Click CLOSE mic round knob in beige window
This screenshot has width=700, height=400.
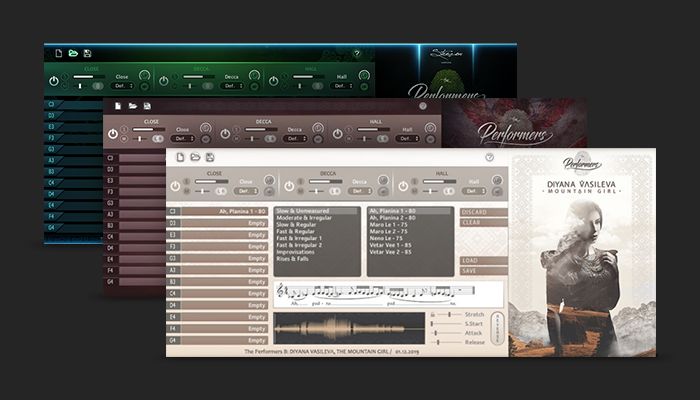coord(269,180)
